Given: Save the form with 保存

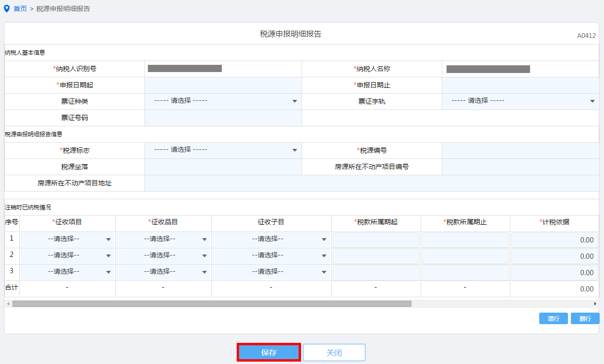Looking at the screenshot, I should click(269, 352).
